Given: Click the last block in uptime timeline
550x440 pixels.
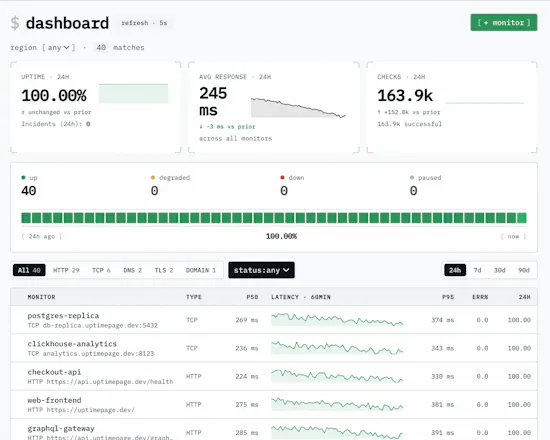Looking at the screenshot, I should tap(522, 218).
